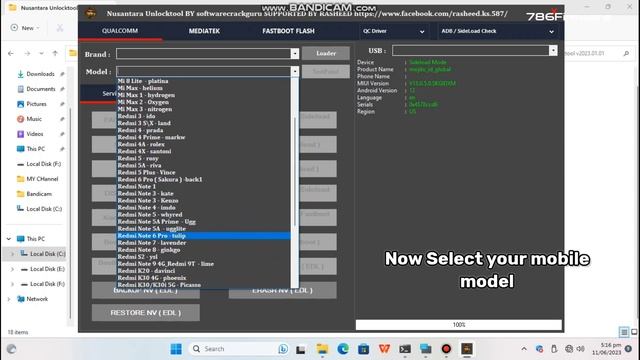Open Pictures in Explorer sidebar
Screen dimensions: 640x360
pyautogui.click(x=36, y=104)
